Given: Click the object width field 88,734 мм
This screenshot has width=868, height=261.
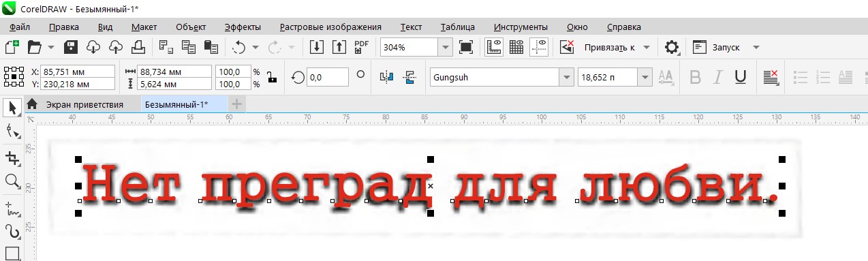Looking at the screenshot, I should 174,71.
